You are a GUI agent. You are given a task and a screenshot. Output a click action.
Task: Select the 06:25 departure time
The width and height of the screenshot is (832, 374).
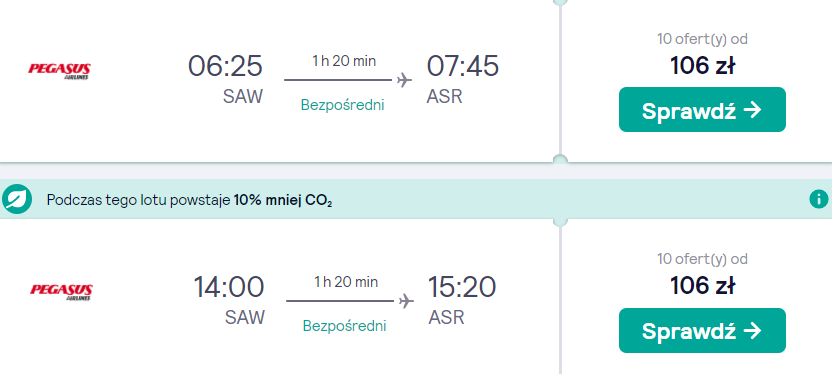coord(226,66)
